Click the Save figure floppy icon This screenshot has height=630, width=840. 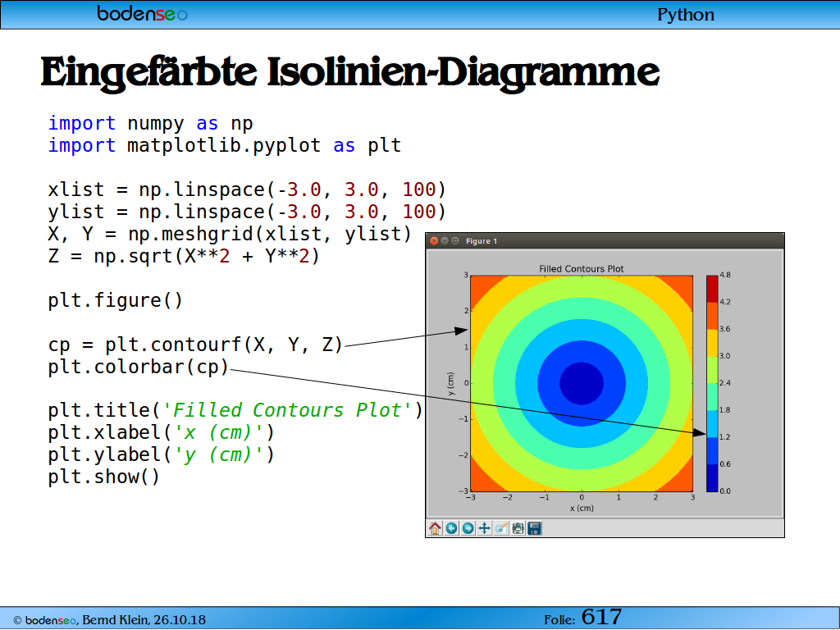pos(534,528)
